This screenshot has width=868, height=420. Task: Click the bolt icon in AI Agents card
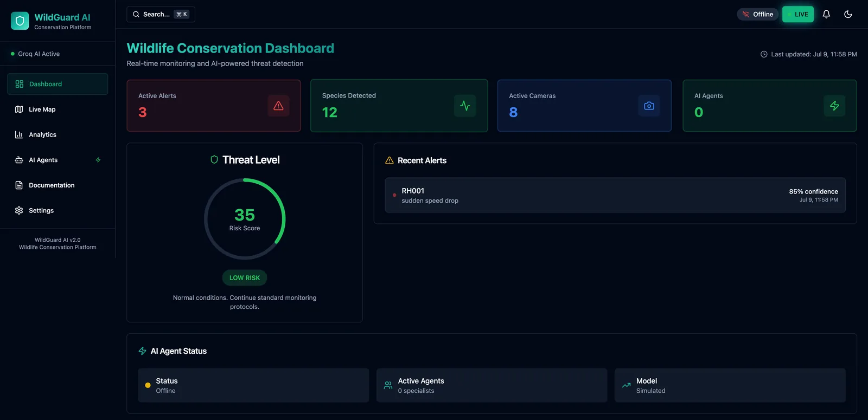coord(834,106)
